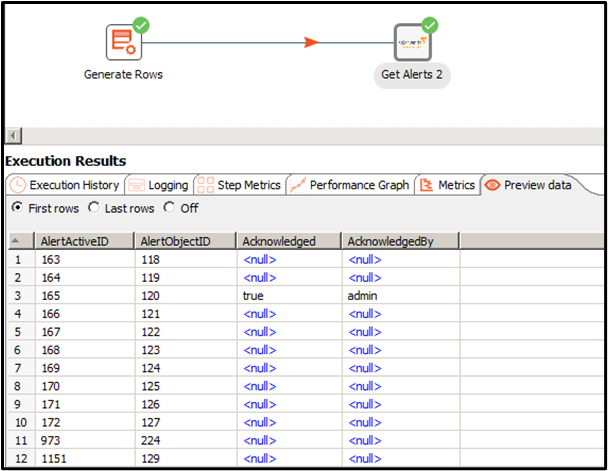Click the green checkmark on Get Alerts 2

point(430,24)
